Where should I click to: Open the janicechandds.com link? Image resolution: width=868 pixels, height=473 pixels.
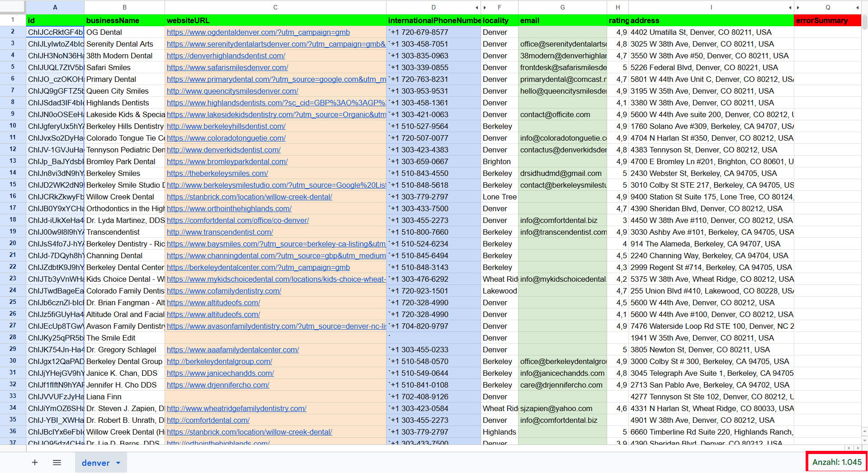click(x=220, y=373)
